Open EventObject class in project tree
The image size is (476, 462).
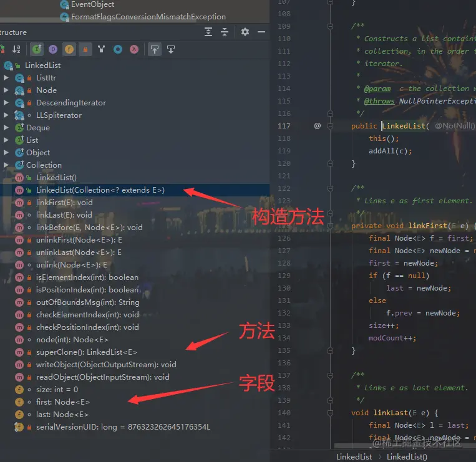point(92,4)
